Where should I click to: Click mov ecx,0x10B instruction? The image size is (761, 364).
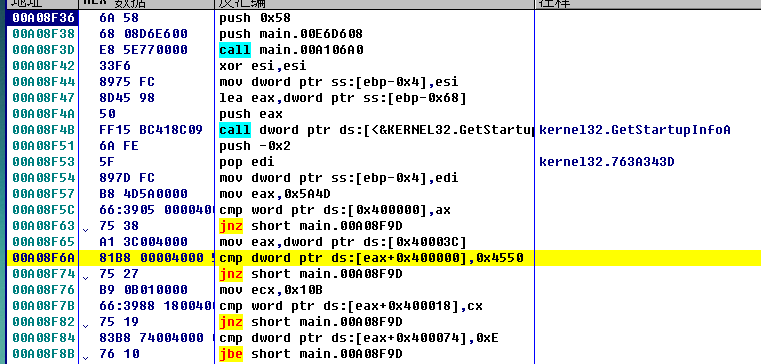[x=271, y=290]
